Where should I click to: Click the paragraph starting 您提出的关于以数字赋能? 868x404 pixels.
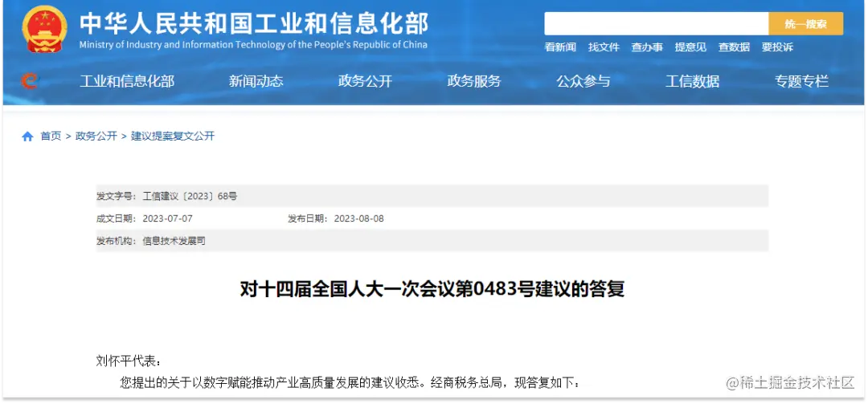pos(350,382)
